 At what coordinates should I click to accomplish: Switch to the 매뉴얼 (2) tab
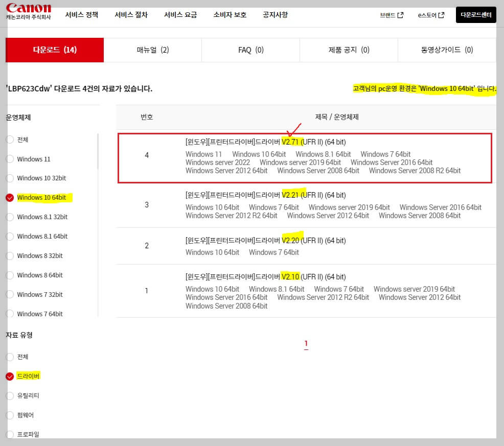153,50
